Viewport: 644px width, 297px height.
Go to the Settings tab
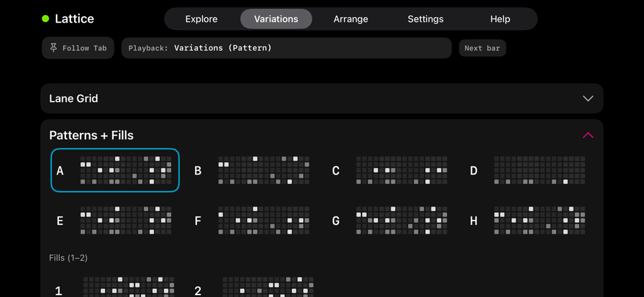coord(426,19)
